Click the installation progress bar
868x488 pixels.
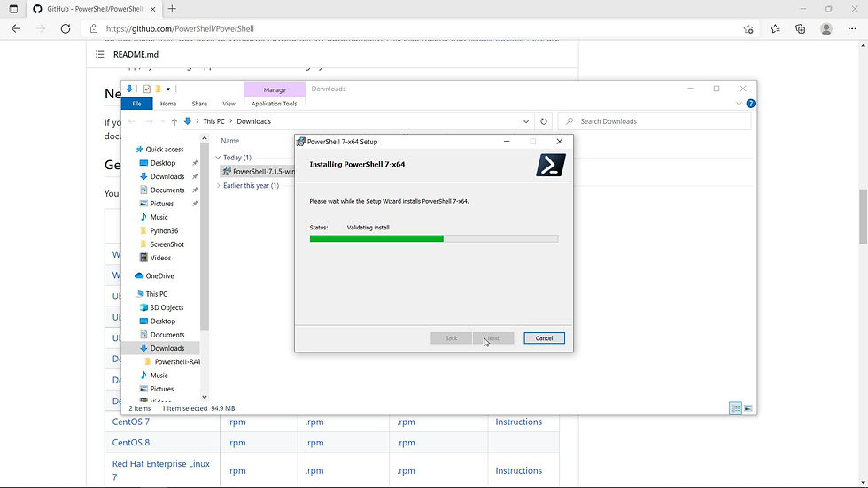click(433, 238)
